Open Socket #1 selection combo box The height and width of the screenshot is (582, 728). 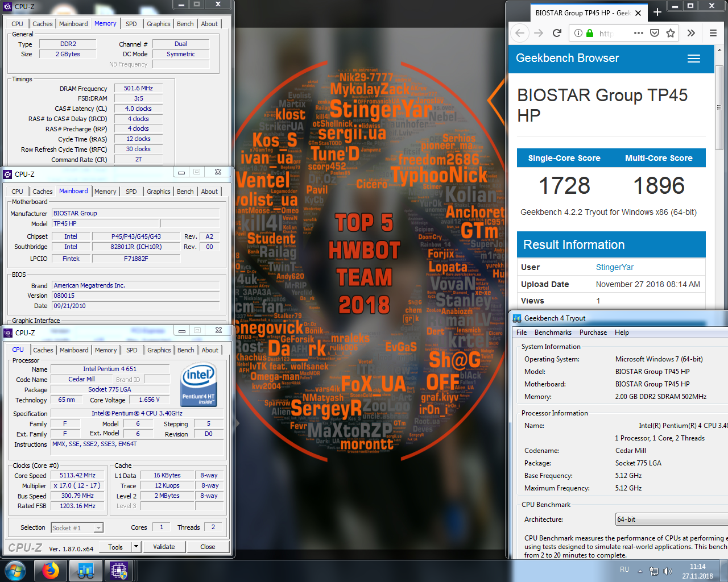77,528
